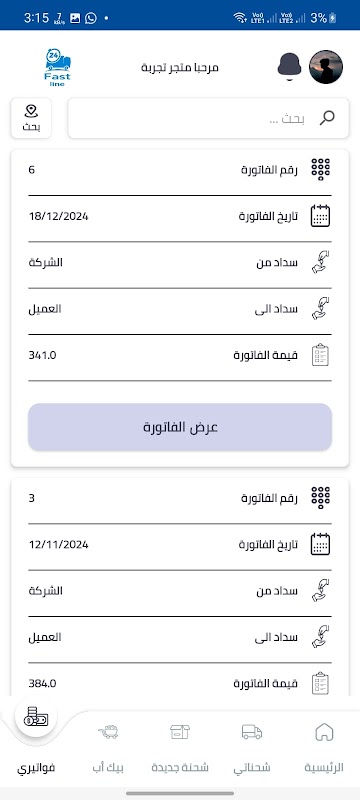This screenshot has width=360, height=800.
Task: Tap the calendar icon beside date 12/11/2024
Action: pos(321,544)
